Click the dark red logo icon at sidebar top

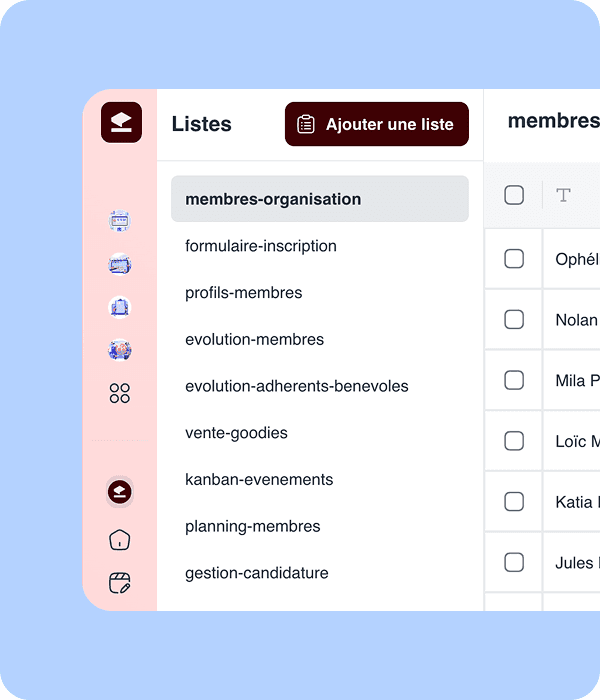pyautogui.click(x=121, y=122)
